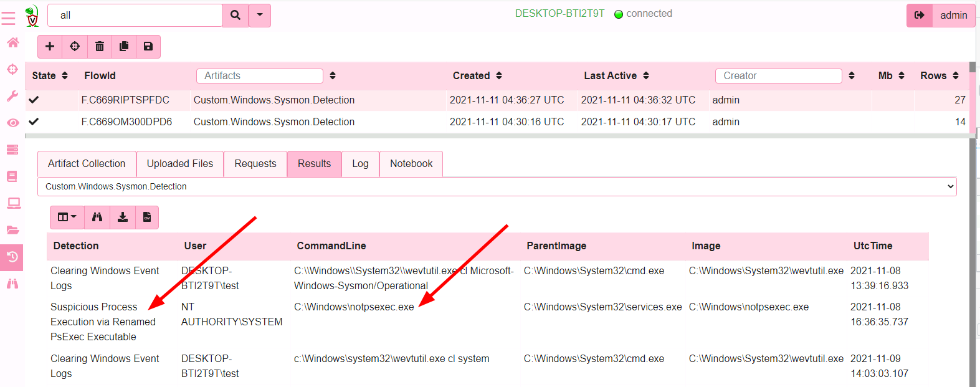Screen dimensions: 980x387
Task: Toggle sort order on Created column
Action: point(499,76)
